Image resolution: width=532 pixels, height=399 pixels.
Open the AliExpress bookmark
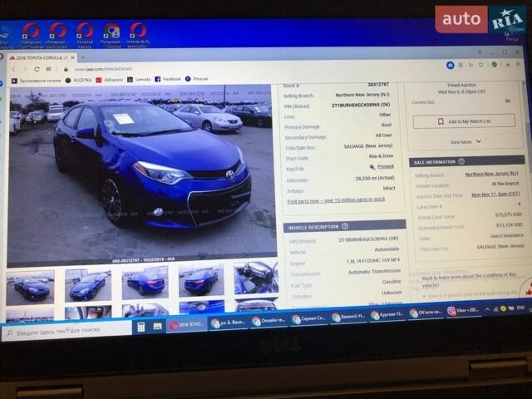click(x=110, y=80)
